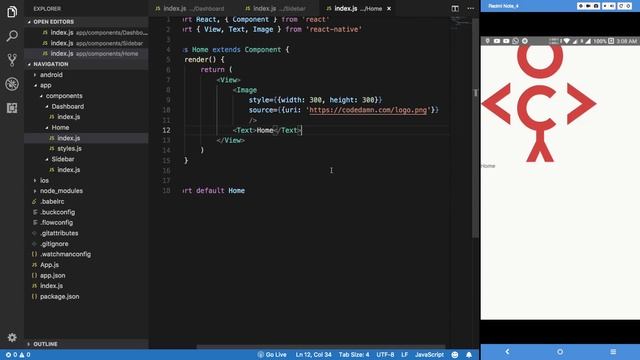Collapse the Dashboard folder

pos(67,107)
